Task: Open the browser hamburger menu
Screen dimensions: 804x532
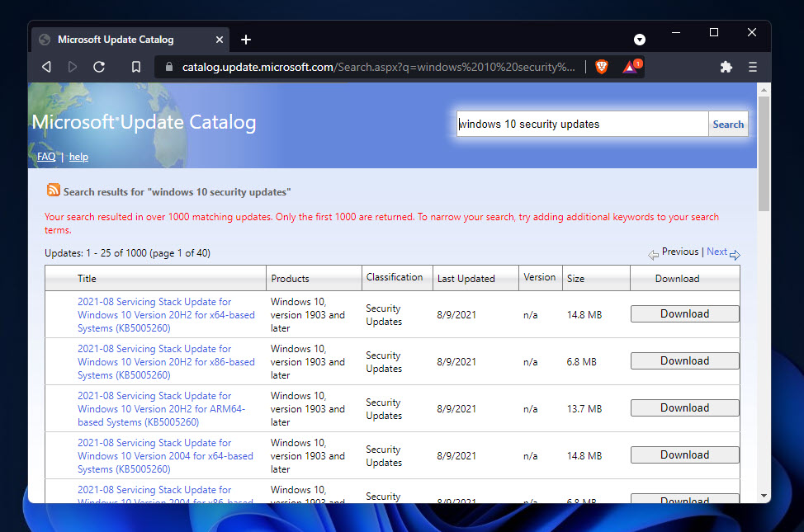Action: (x=753, y=67)
